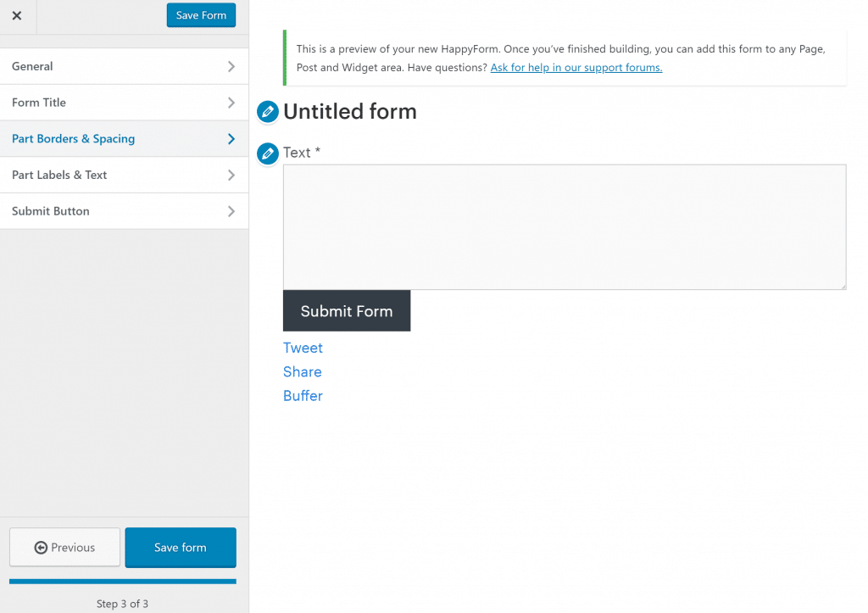Image resolution: width=868 pixels, height=613 pixels.
Task: Close the form builder with the X icon
Action: [x=17, y=15]
